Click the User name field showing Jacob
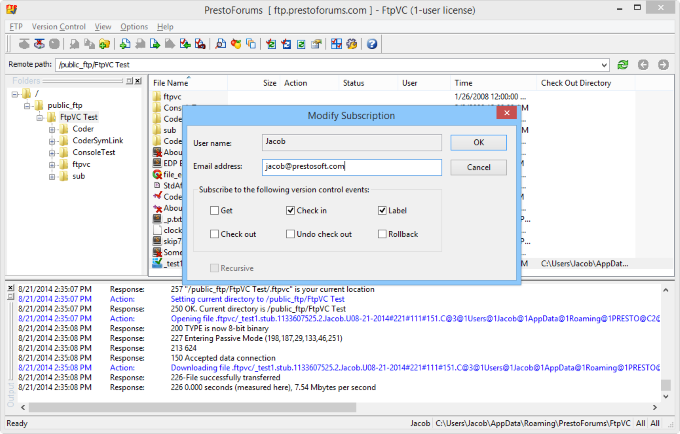680x434 pixels. coord(352,142)
